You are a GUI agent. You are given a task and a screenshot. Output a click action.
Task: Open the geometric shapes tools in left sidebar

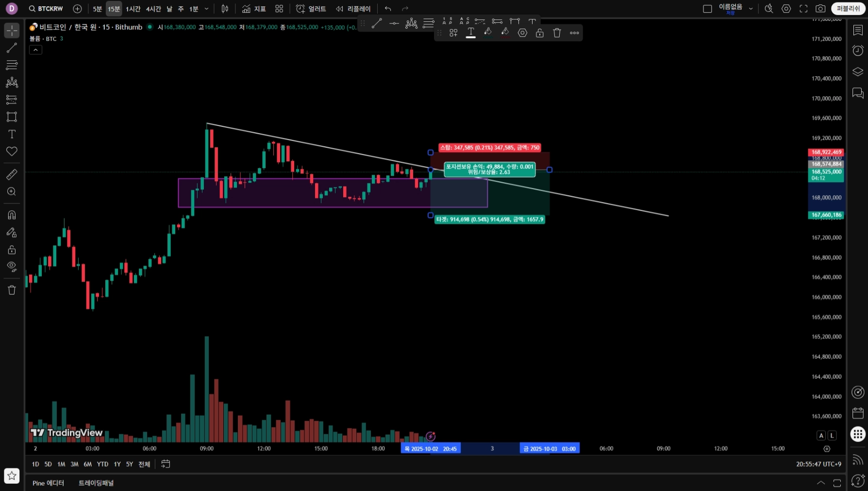[12, 117]
